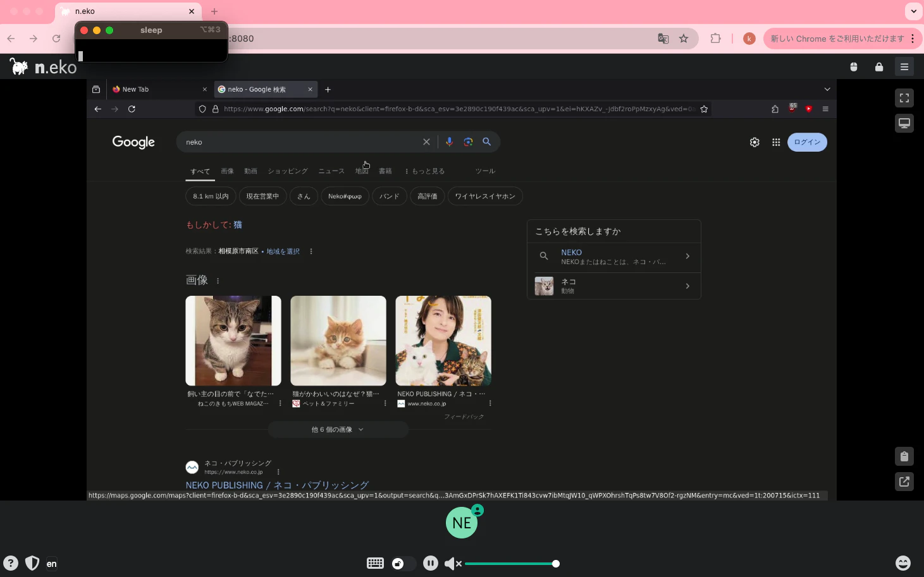Search by image with Lens icon
Screen dimensions: 924x577
click(x=468, y=142)
